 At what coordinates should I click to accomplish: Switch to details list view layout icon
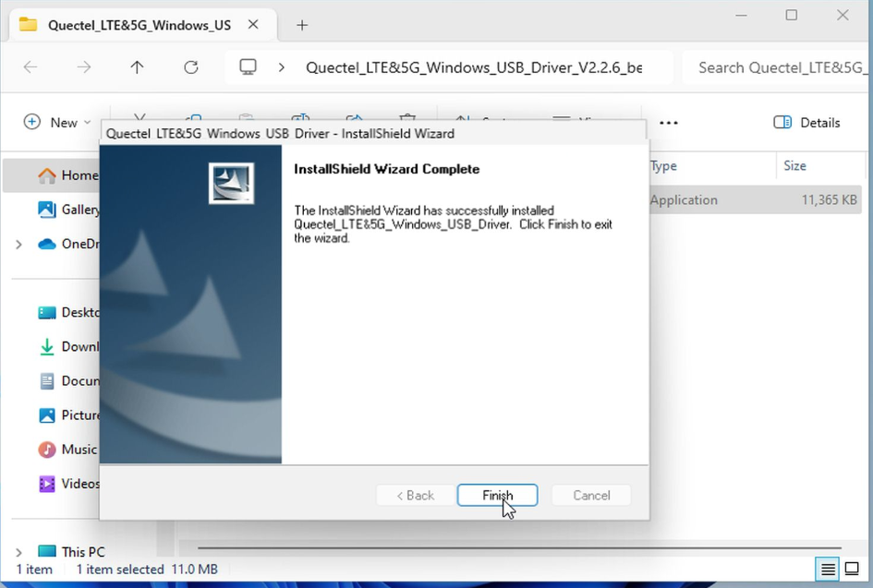click(x=828, y=569)
